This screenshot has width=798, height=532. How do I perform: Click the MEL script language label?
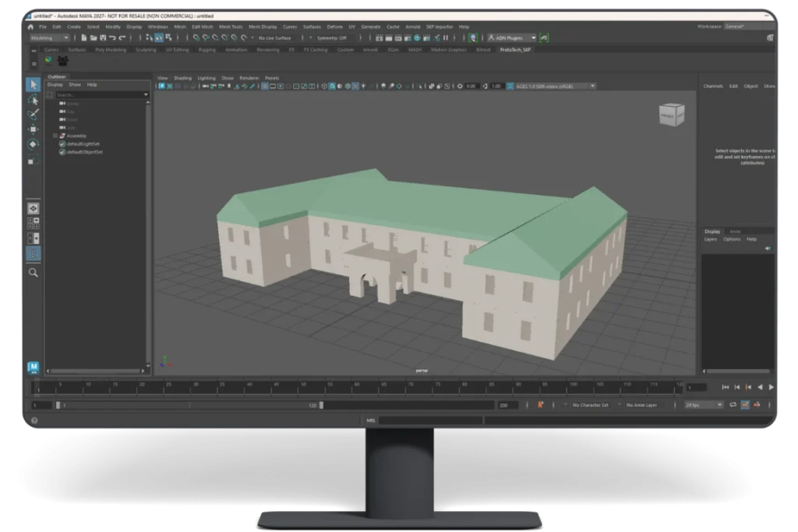pyautogui.click(x=371, y=421)
